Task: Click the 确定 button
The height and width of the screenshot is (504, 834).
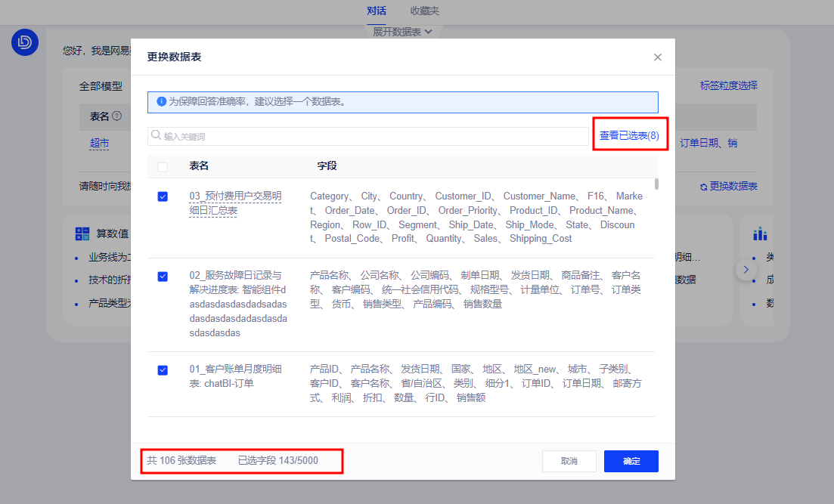Action: [631, 461]
